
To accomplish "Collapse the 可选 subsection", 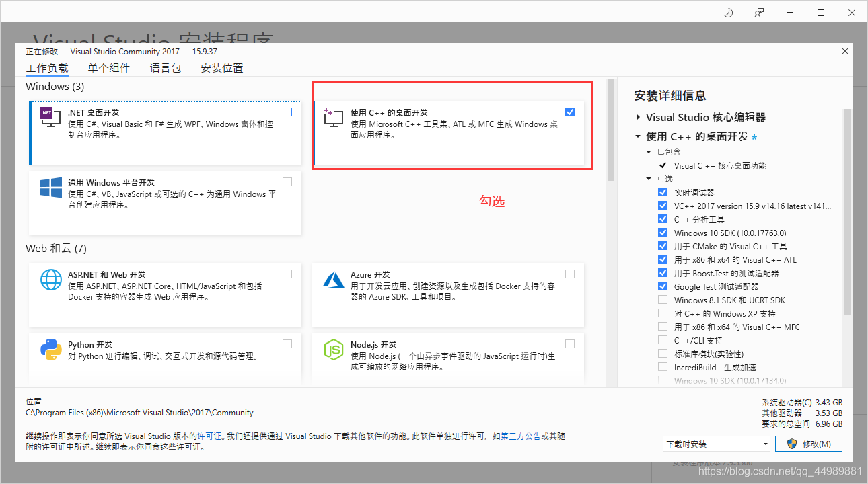I will click(649, 179).
